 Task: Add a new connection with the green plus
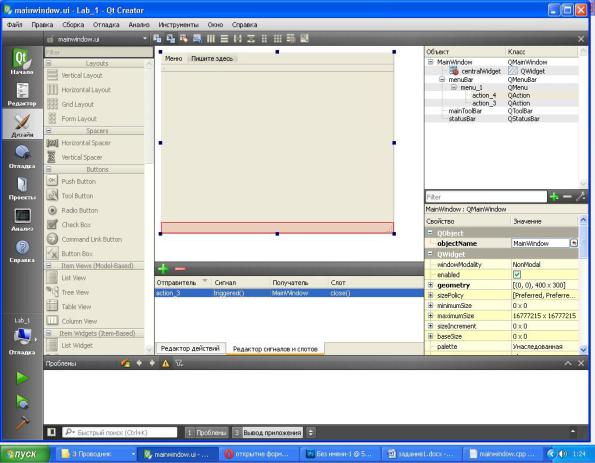[x=163, y=269]
